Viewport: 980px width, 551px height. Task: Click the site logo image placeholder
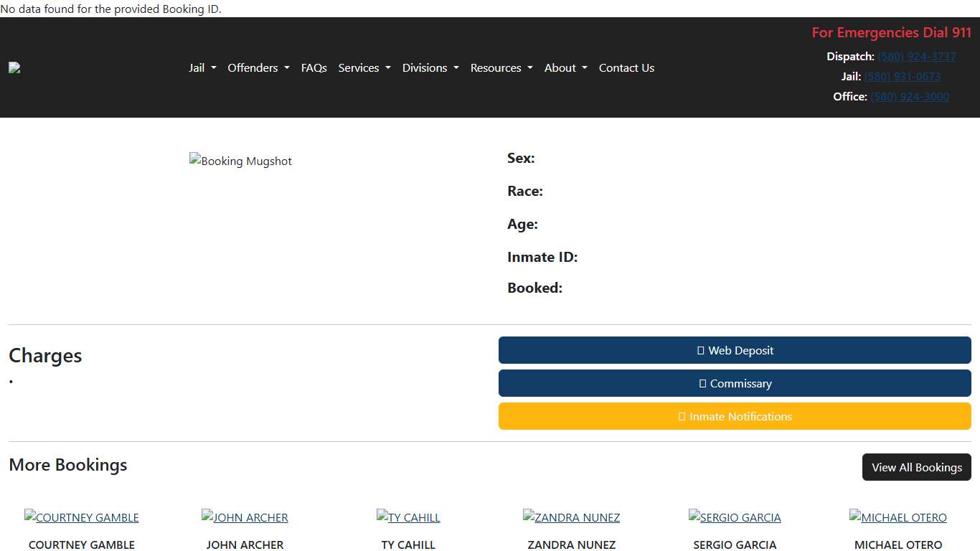(x=14, y=67)
